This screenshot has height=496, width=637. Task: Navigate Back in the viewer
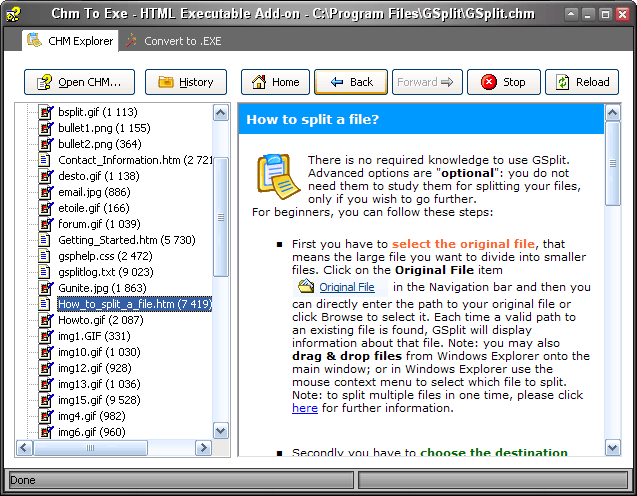click(351, 82)
